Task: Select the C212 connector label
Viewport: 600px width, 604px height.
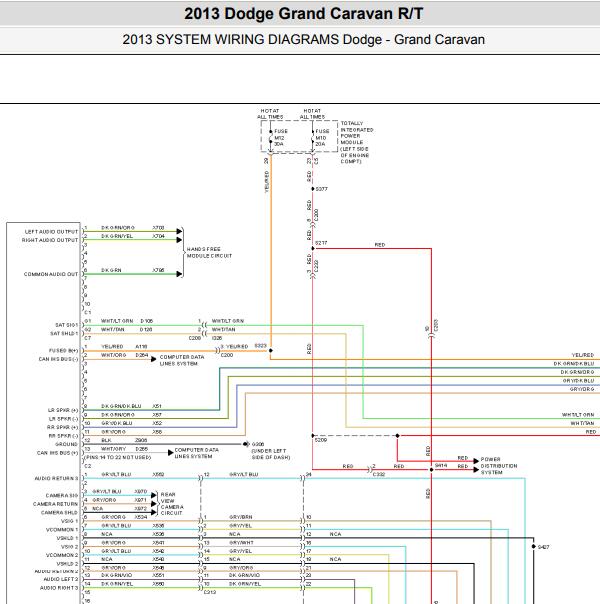Action: coord(210,592)
